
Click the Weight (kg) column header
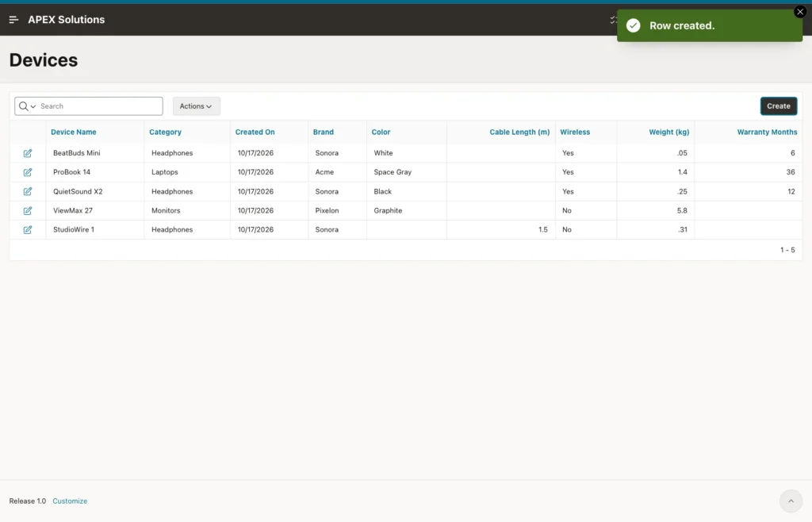(x=669, y=132)
